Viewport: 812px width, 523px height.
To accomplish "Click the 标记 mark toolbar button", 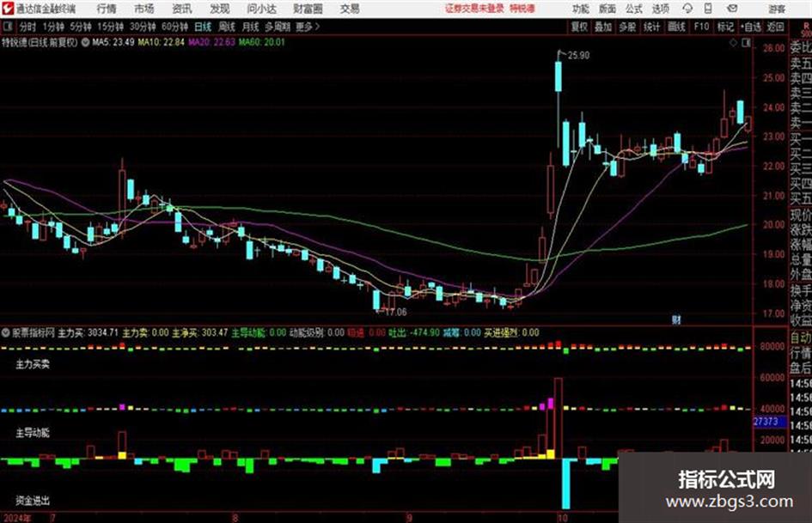I will (x=725, y=27).
